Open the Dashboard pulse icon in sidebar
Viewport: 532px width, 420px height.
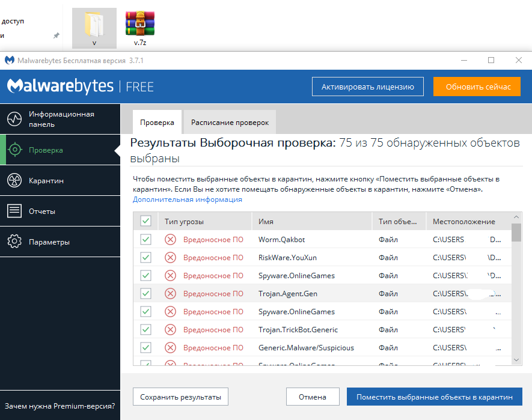[x=14, y=119]
